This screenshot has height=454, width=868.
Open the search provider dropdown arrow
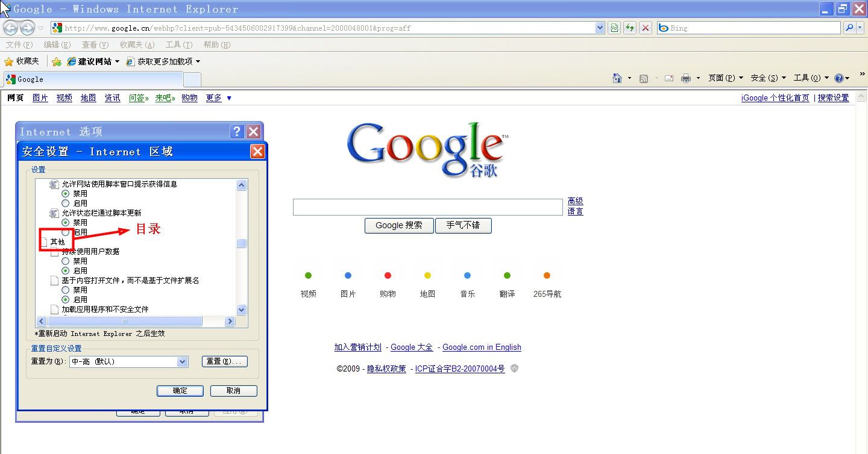860,28
